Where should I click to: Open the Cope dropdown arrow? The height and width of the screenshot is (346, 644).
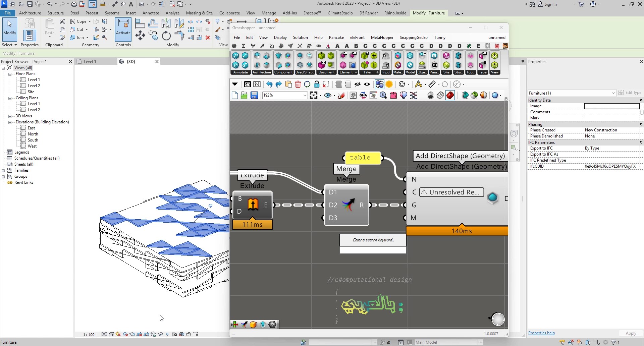pos(90,21)
